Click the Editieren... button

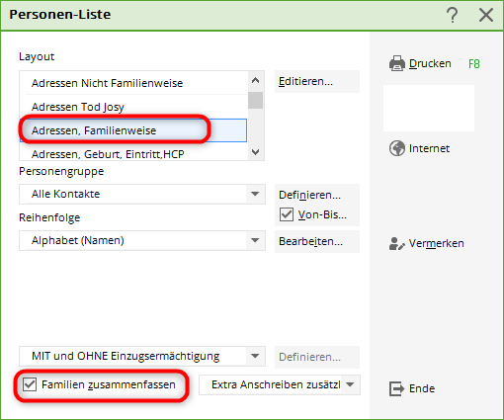(317, 81)
